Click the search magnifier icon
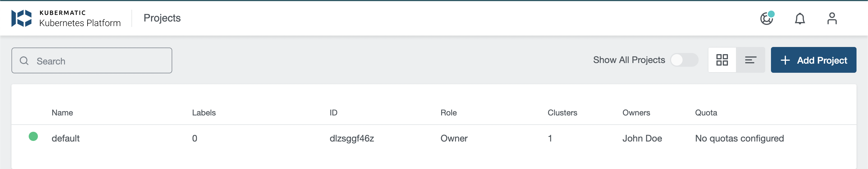 click(24, 61)
